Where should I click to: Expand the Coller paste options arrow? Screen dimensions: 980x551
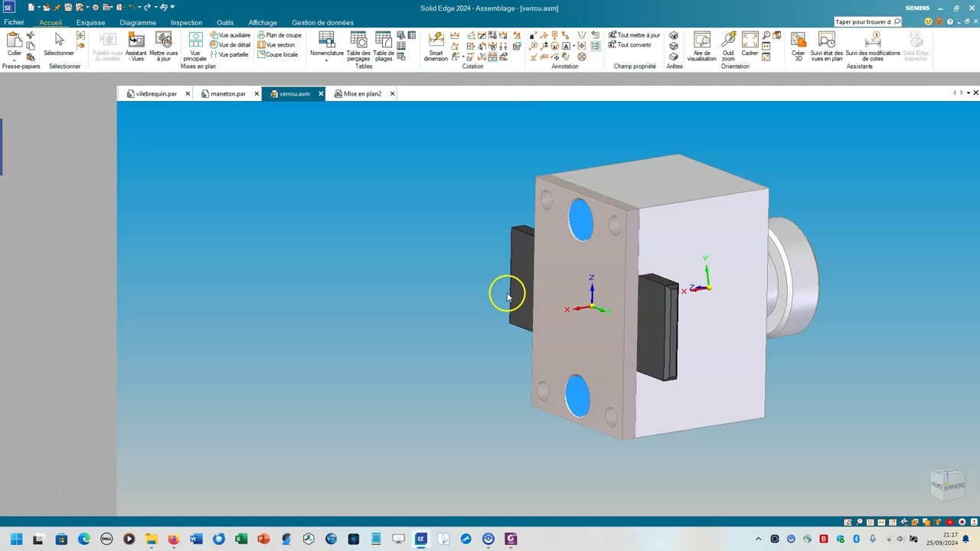point(14,60)
